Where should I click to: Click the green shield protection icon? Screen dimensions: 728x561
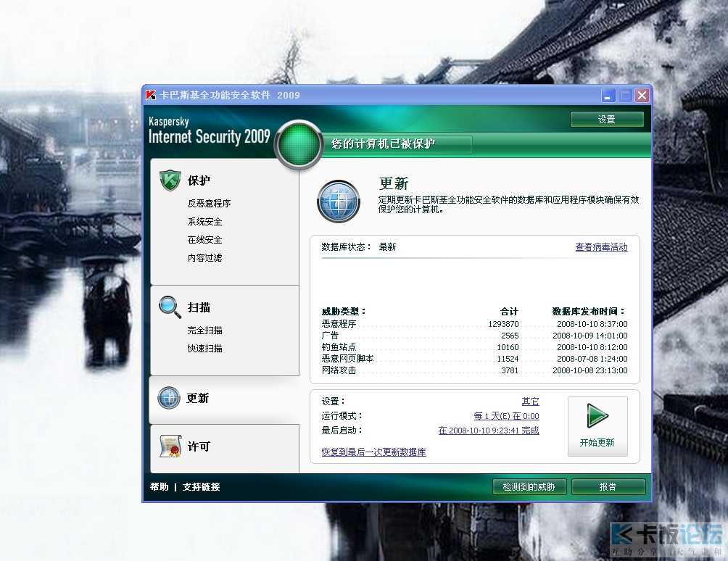pyautogui.click(x=170, y=180)
